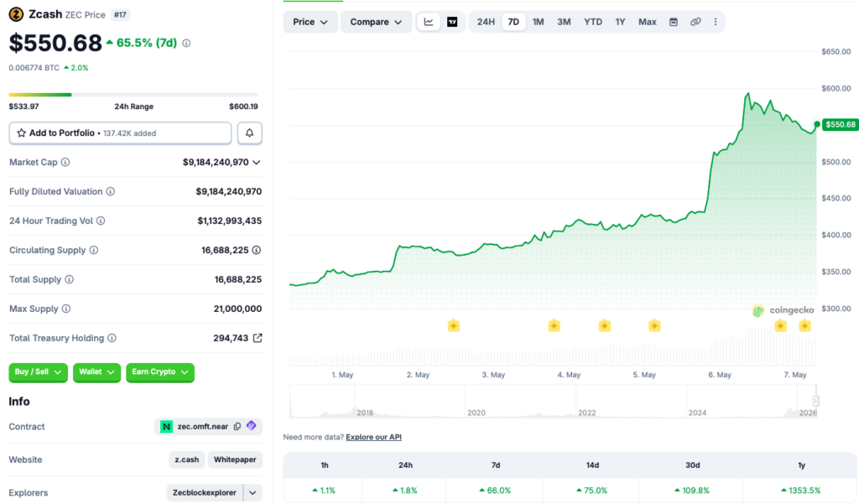Open the calendar date range picker
This screenshot has width=859, height=504.
674,22
